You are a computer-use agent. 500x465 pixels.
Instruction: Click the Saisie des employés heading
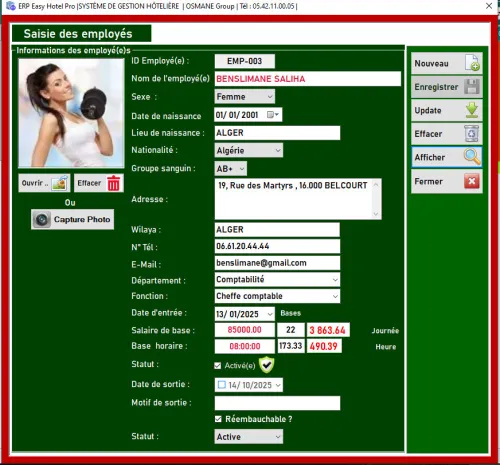click(x=78, y=34)
